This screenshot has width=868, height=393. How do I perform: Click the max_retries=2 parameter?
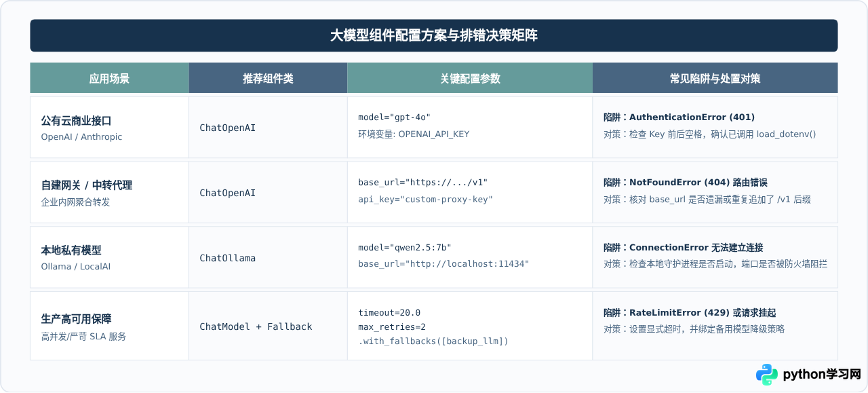(x=392, y=327)
